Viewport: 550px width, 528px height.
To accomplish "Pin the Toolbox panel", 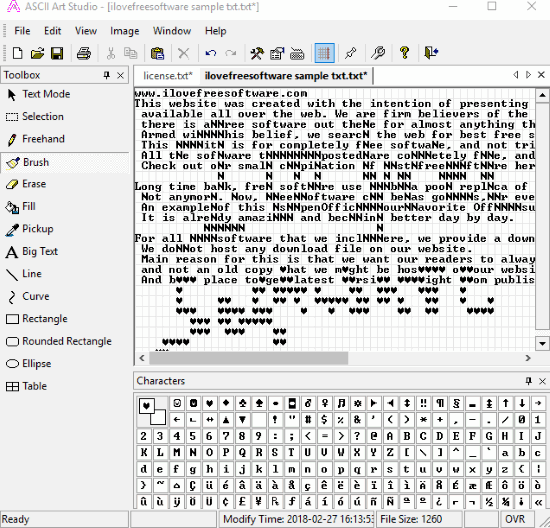I will 107,75.
